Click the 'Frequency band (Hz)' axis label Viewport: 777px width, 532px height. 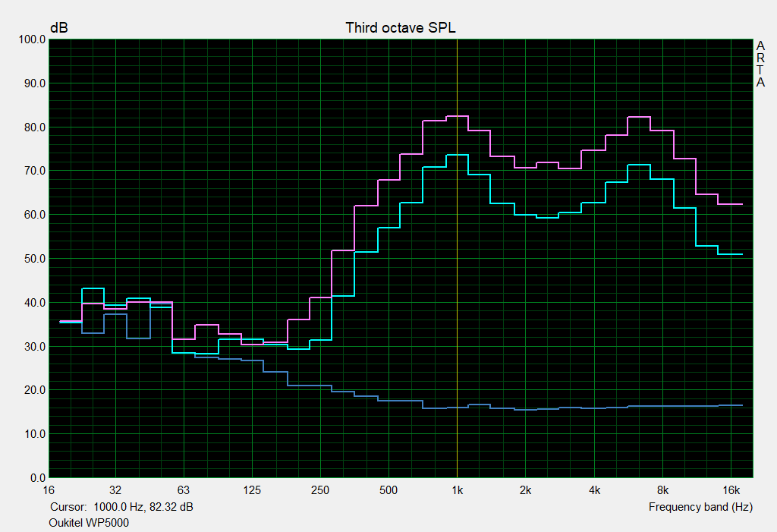coord(700,507)
